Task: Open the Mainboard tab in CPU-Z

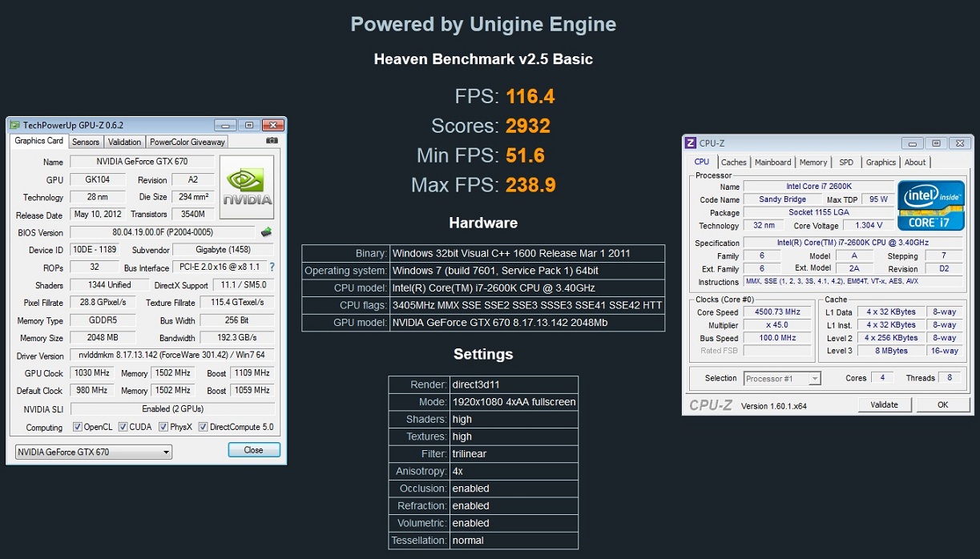Action: point(772,162)
